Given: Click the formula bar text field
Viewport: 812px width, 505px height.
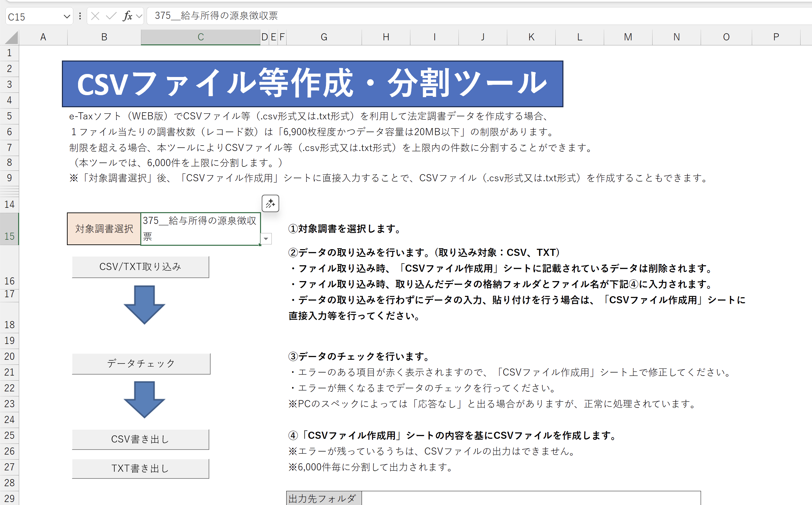Looking at the screenshot, I should click(x=471, y=16).
